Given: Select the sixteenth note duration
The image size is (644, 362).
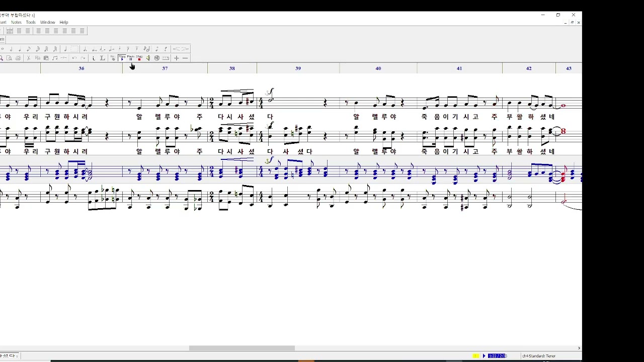Looking at the screenshot, I should [38, 49].
